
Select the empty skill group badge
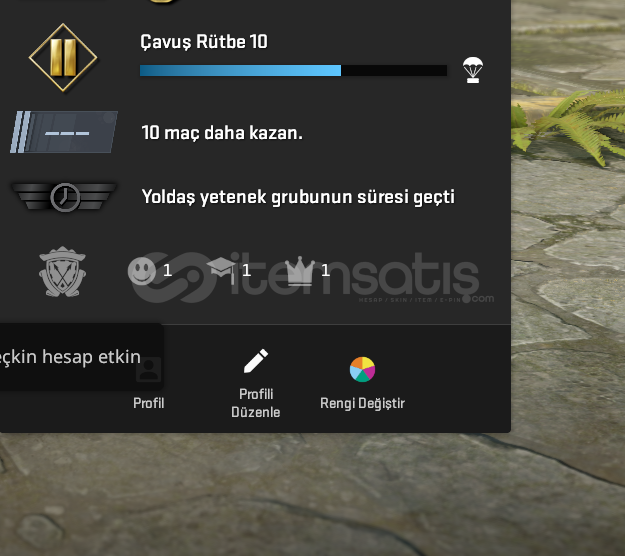(64, 132)
